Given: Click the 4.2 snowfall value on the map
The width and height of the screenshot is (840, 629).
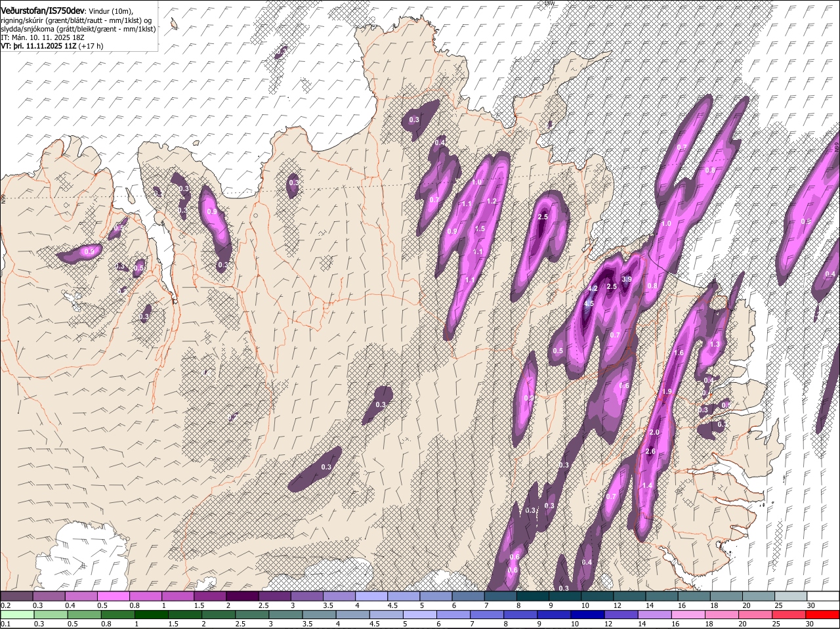Looking at the screenshot, I should (x=592, y=288).
